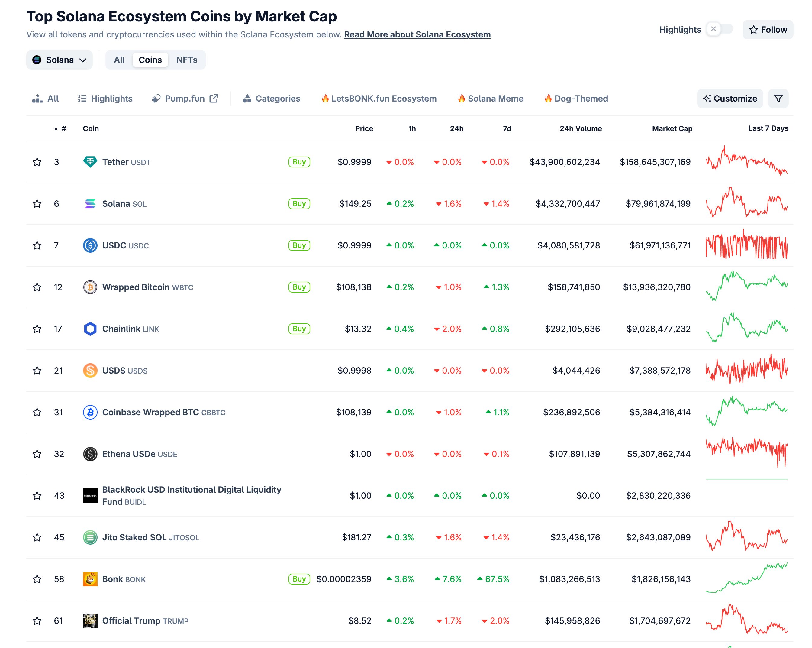
Task: Favorite the Solana SOL row star
Action: [x=37, y=203]
